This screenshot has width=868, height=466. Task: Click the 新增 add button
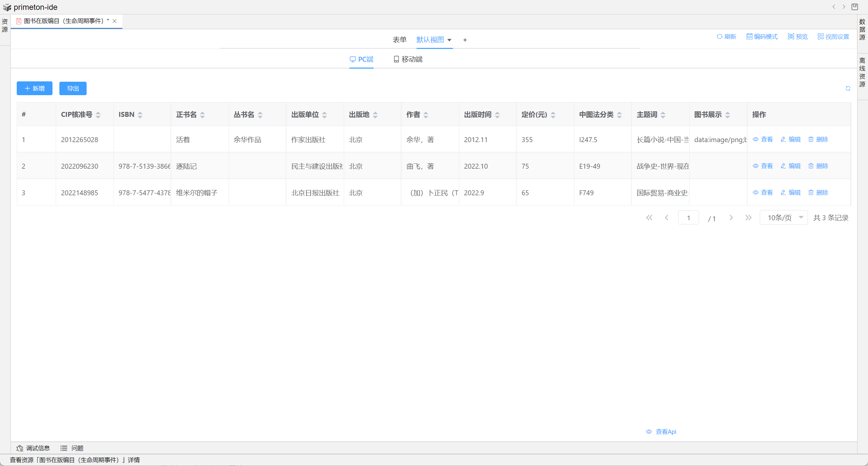click(x=34, y=88)
